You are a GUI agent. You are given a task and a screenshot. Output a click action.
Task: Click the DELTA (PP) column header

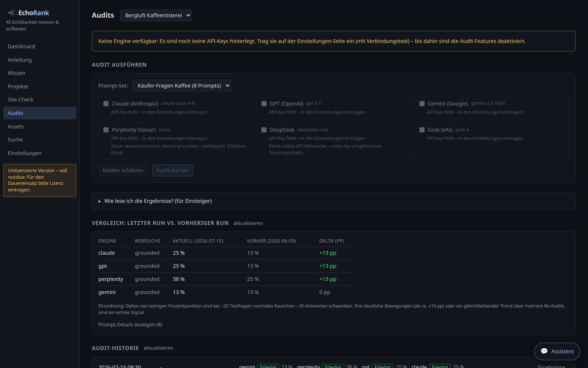pyautogui.click(x=331, y=241)
